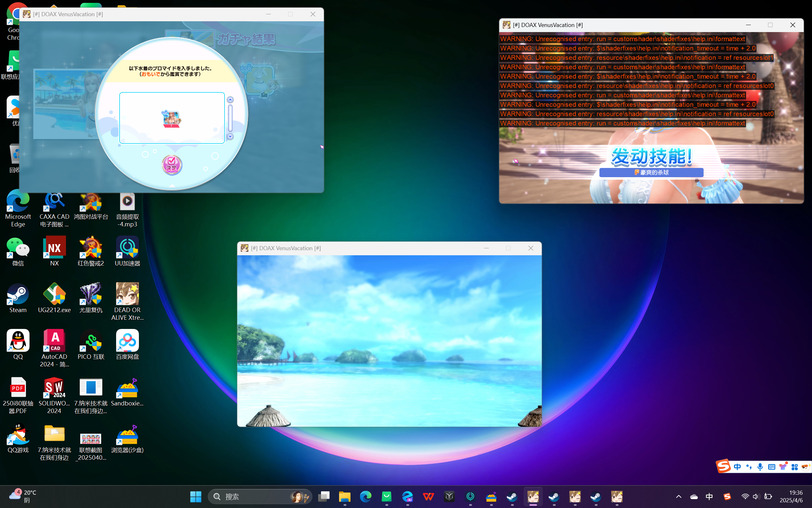Click the 发动技能! skill banner
The height and width of the screenshot is (508, 812).
point(651,157)
